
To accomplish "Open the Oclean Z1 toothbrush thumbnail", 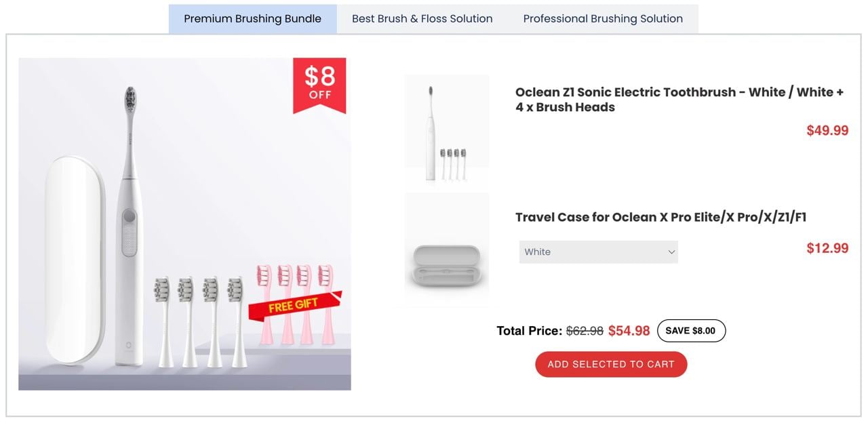I will coord(447,129).
